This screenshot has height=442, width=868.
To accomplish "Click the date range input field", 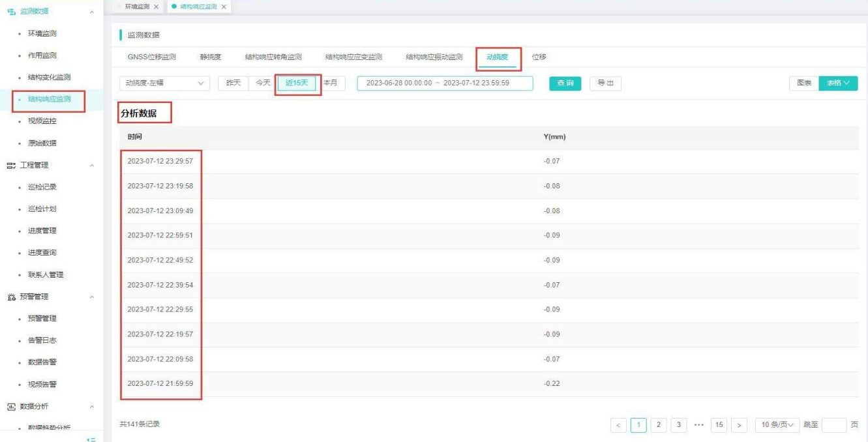I will (x=445, y=83).
